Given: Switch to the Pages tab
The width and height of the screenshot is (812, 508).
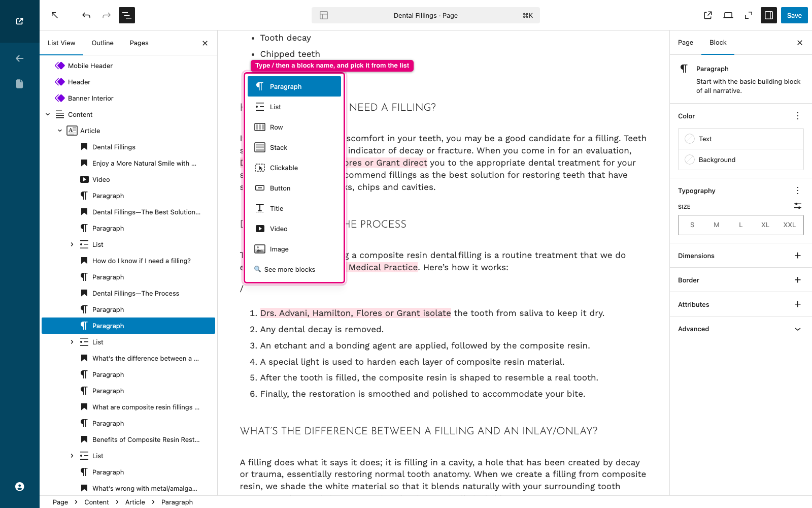Looking at the screenshot, I should click(x=139, y=43).
